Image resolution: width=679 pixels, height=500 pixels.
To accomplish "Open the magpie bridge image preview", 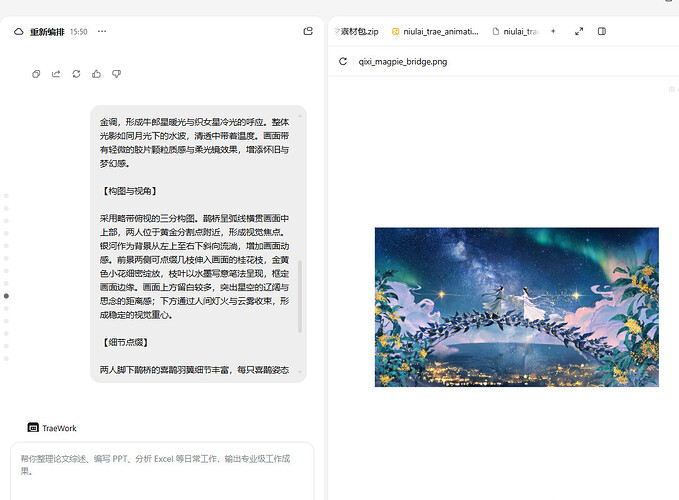I will 517,307.
